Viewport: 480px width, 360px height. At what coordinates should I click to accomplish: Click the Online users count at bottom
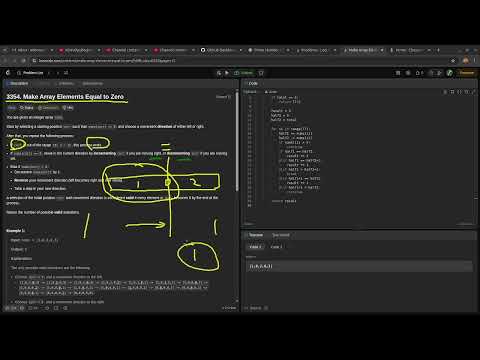[x=229, y=308]
